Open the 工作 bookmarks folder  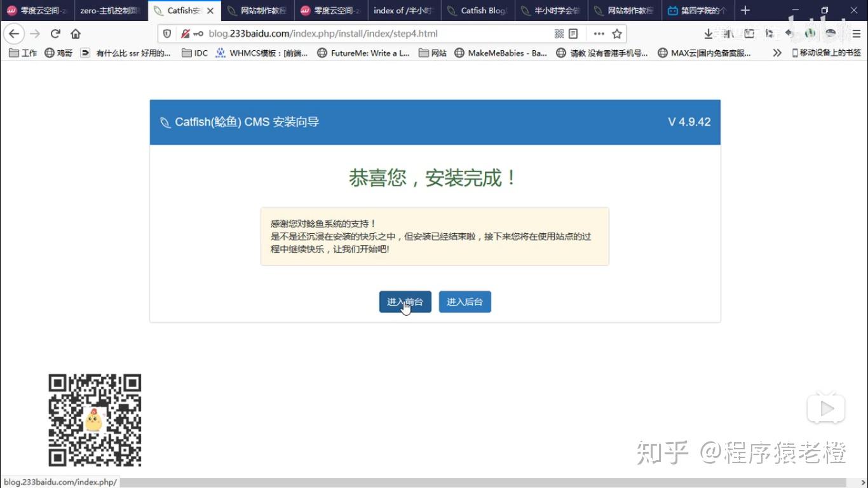pos(24,53)
